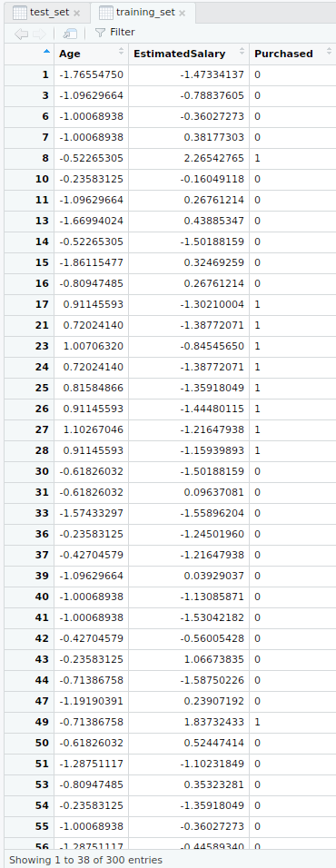
Task: Click the training_set tab grid icon
Action: (x=105, y=12)
